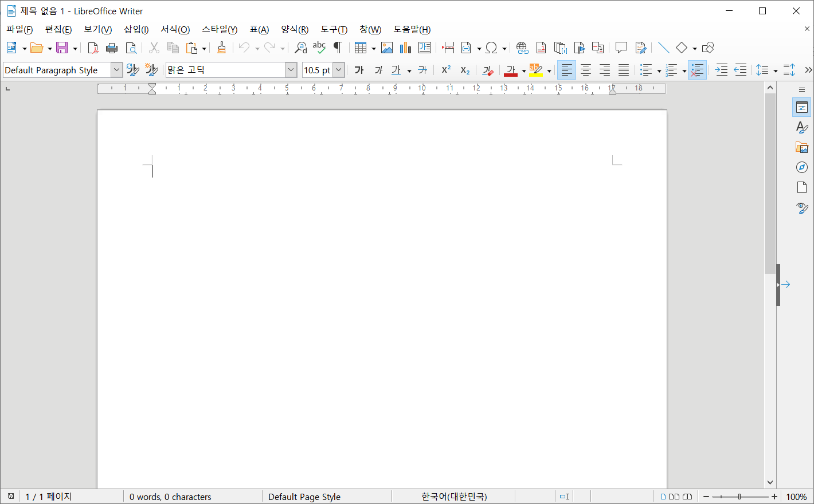Open the sidebar Properties deck
The image size is (814, 504).
[802, 108]
